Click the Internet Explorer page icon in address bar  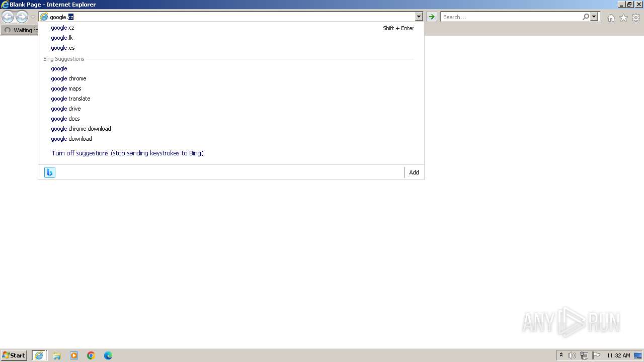coord(44,17)
